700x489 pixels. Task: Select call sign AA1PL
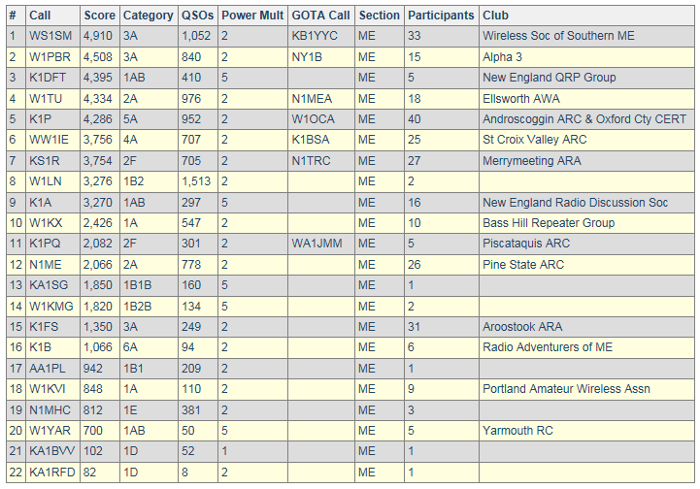pos(47,368)
